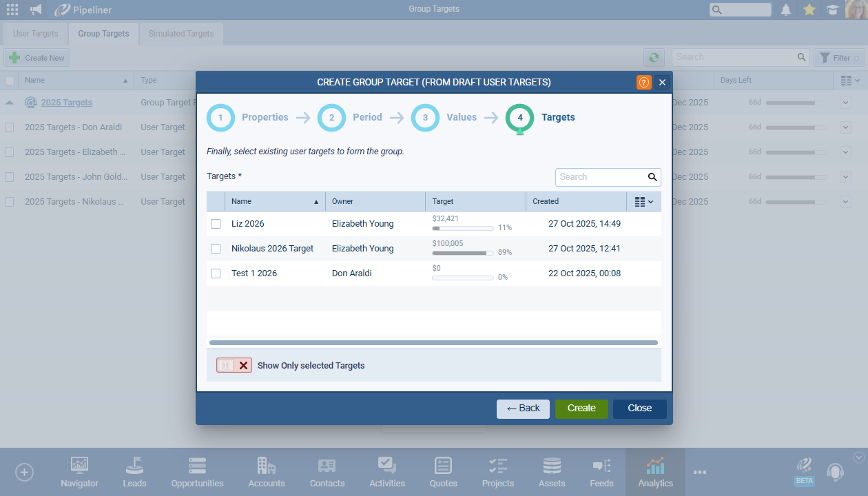
Task: Click the horizontal scrollbar under targets table
Action: coord(433,342)
